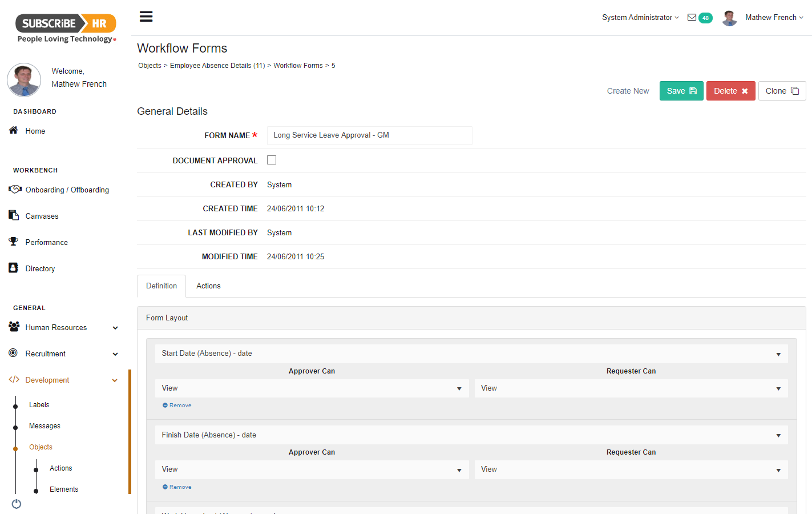Open the Definition tab
This screenshot has height=514, width=812.
click(x=161, y=286)
